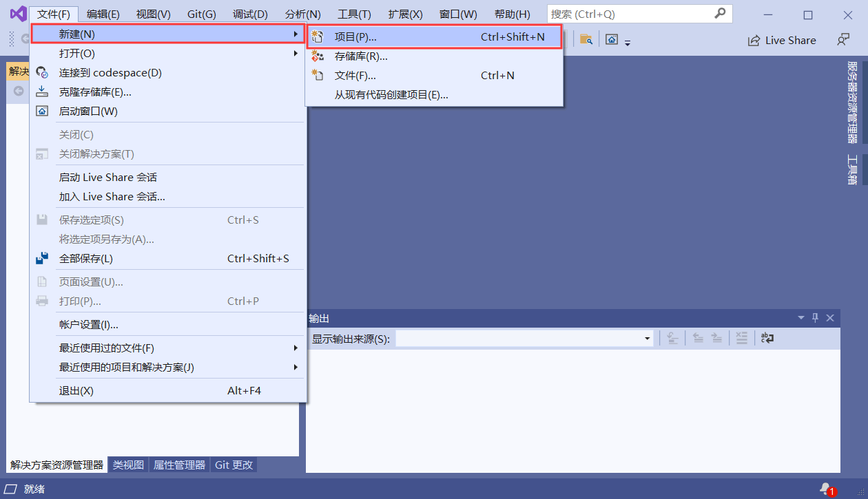Viewport: 868px width, 499px height.
Task: Open the show output source dropdown
Action: [x=646, y=338]
